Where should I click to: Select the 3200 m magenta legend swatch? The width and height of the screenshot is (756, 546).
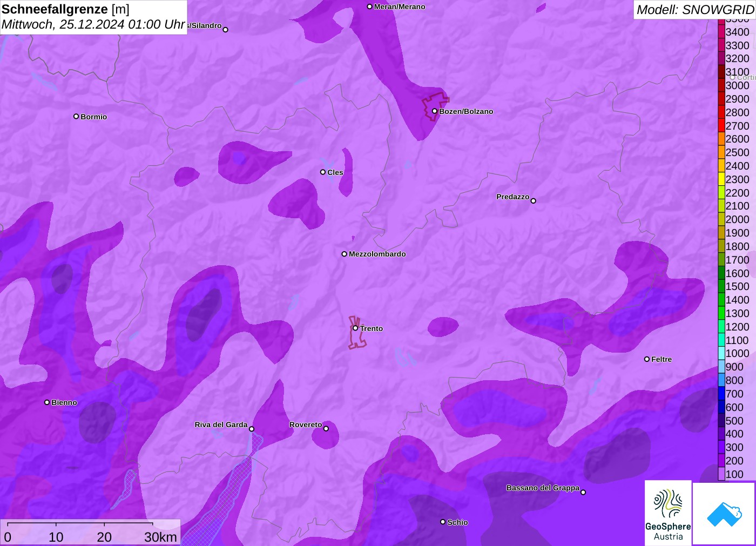click(x=721, y=58)
